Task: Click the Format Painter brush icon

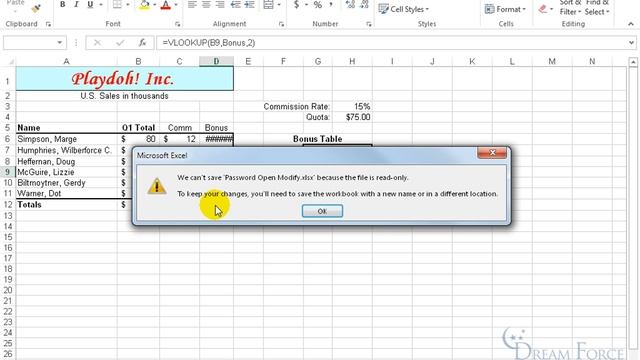Action: [x=37, y=8]
